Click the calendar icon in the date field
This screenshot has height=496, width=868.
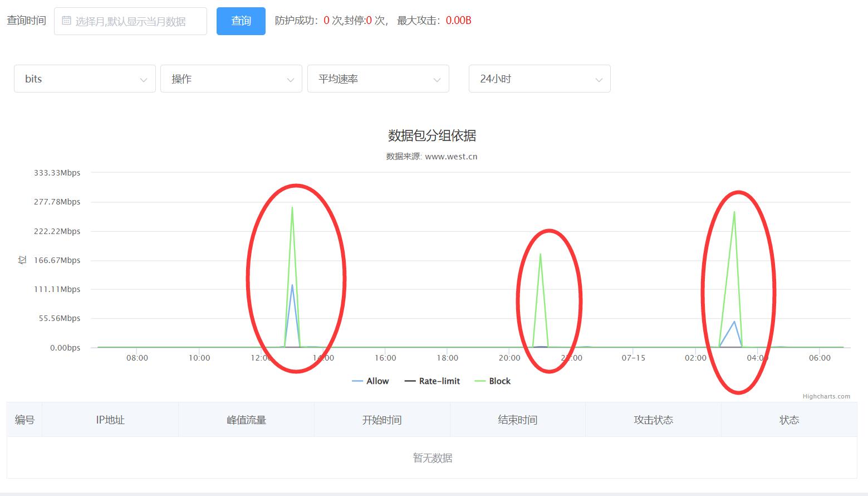[x=66, y=21]
